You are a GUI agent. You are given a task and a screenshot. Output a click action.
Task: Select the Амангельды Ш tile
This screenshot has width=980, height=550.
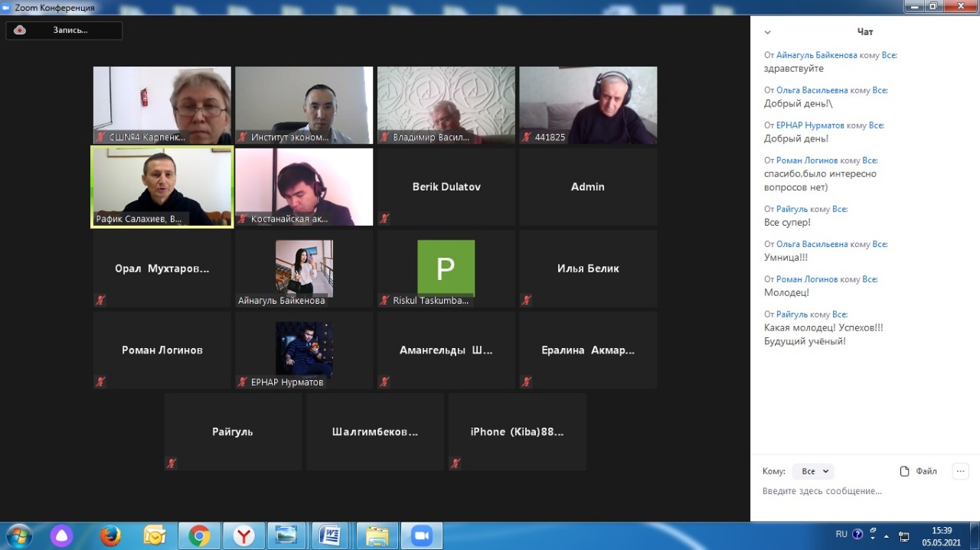pos(446,350)
